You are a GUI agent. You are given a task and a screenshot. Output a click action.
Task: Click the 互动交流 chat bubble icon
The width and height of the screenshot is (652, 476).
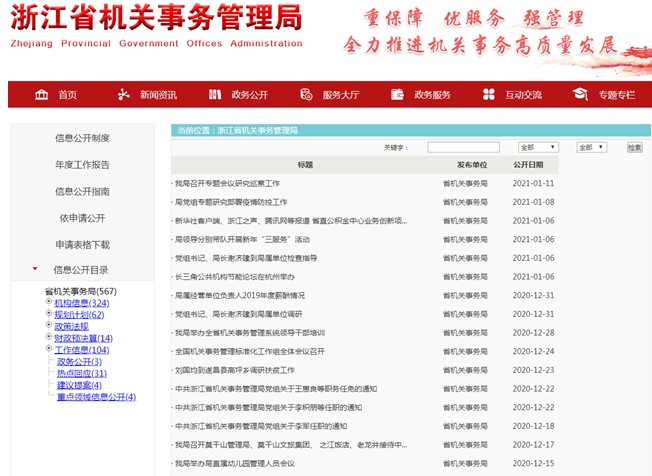(x=488, y=95)
